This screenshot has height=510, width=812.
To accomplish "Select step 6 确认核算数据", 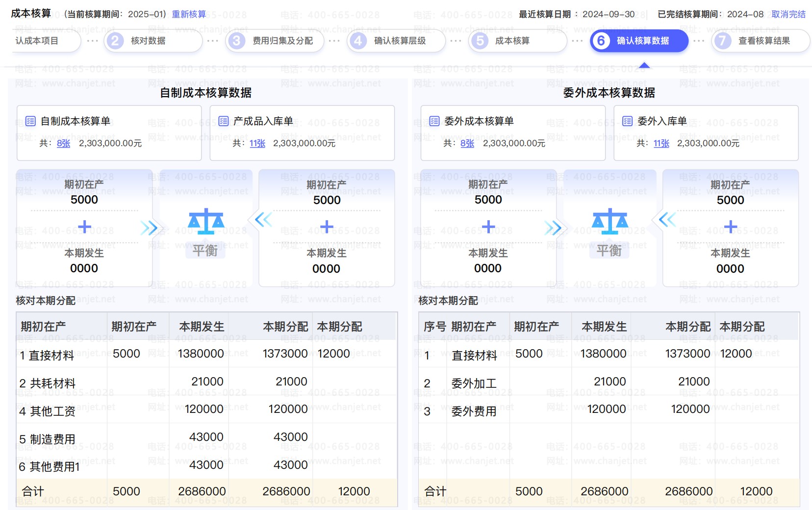I will click(x=639, y=41).
